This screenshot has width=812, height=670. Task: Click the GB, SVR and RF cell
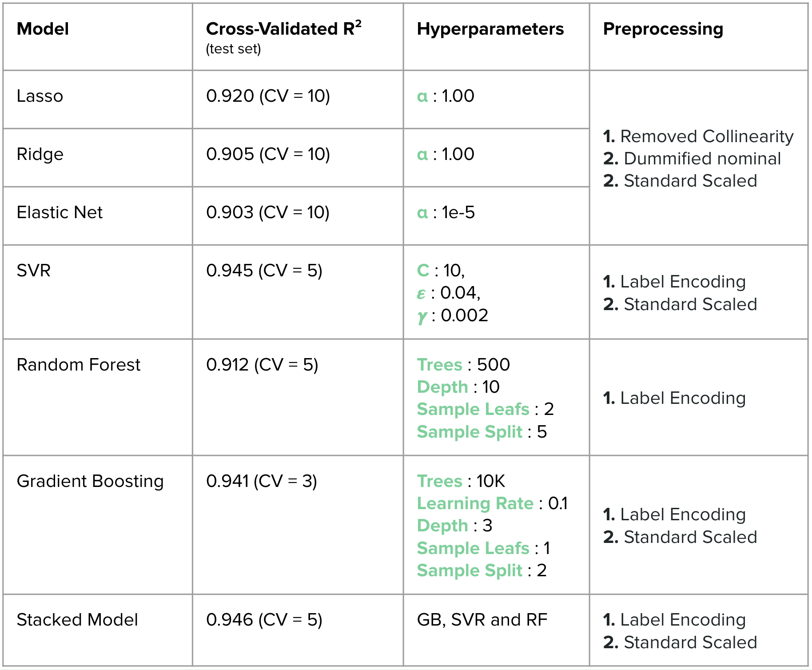(482, 620)
